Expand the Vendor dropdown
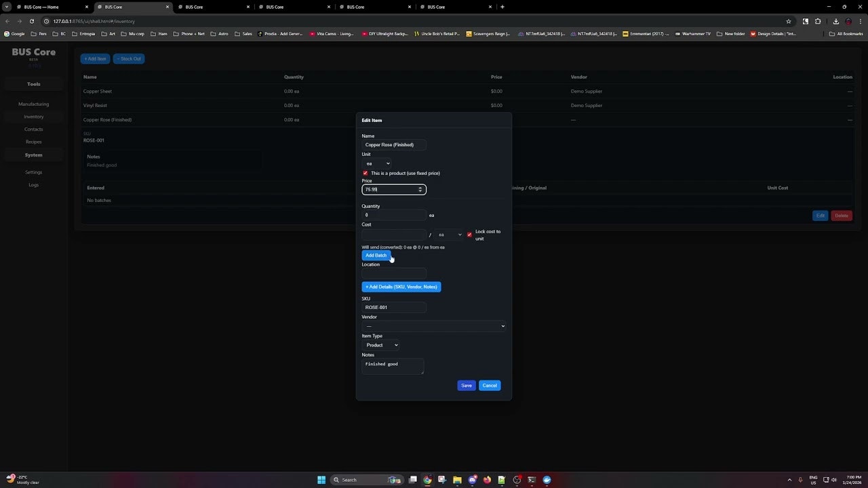The image size is (868, 488). coord(434,326)
